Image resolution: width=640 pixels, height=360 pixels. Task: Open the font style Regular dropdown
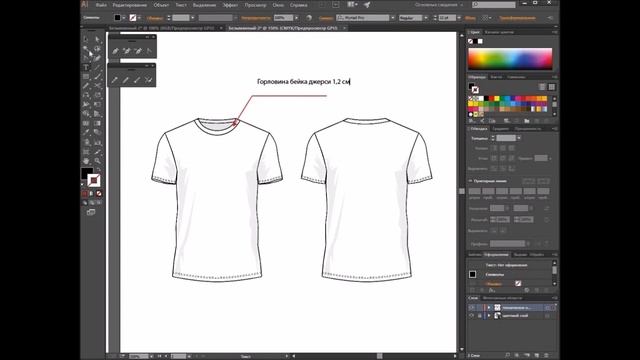426,18
